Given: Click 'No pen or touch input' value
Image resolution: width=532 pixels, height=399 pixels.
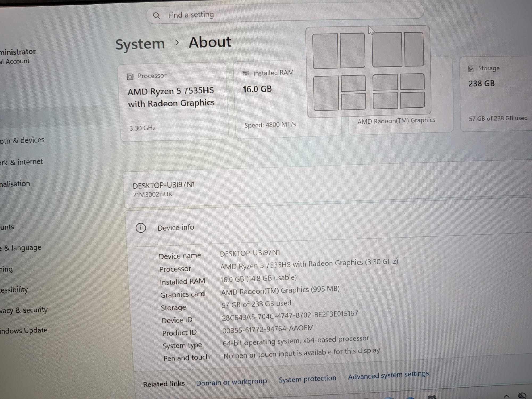Looking at the screenshot, I should pos(302,353).
